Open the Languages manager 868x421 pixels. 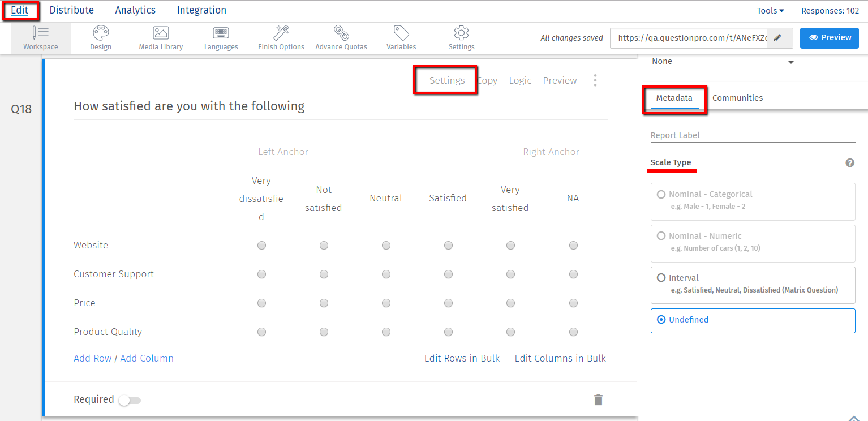click(221, 37)
